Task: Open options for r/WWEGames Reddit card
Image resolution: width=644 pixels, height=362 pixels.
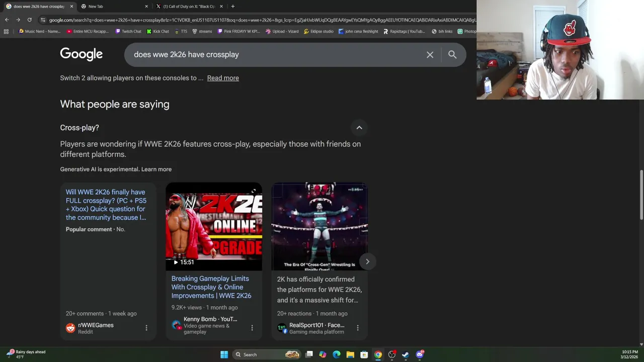Action: [x=146, y=328]
